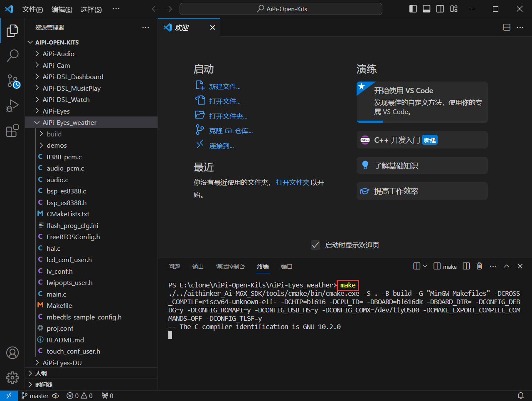Close the 欢迎 tab
Screen dimensions: 532x401
click(212, 27)
